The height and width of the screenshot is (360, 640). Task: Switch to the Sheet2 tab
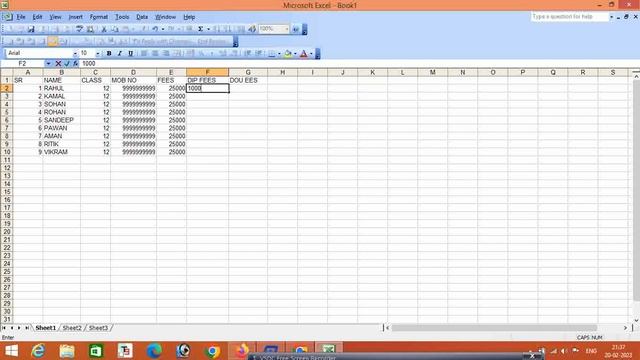[x=72, y=328]
